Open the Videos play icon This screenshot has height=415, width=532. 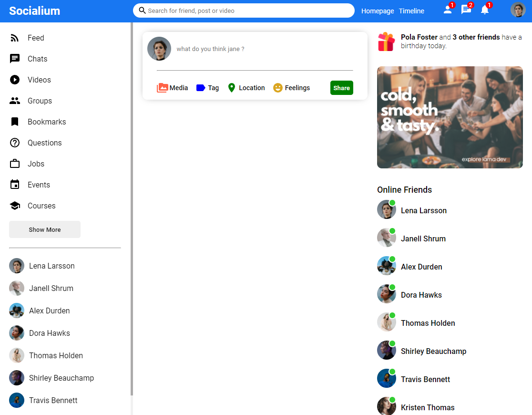pos(15,80)
